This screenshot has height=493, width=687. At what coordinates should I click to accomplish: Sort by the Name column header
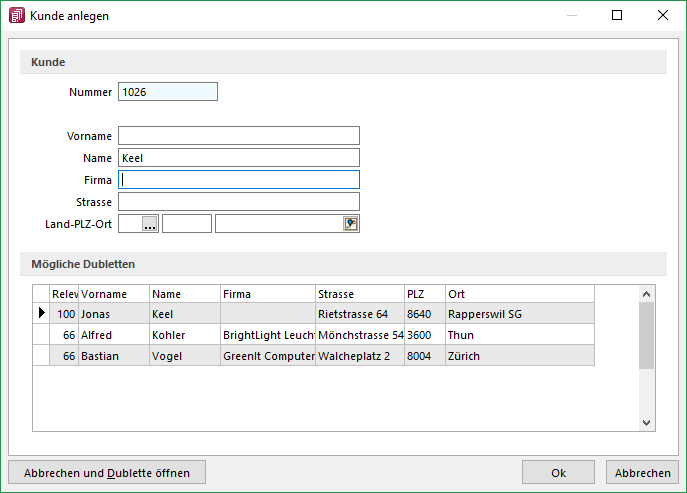(185, 294)
